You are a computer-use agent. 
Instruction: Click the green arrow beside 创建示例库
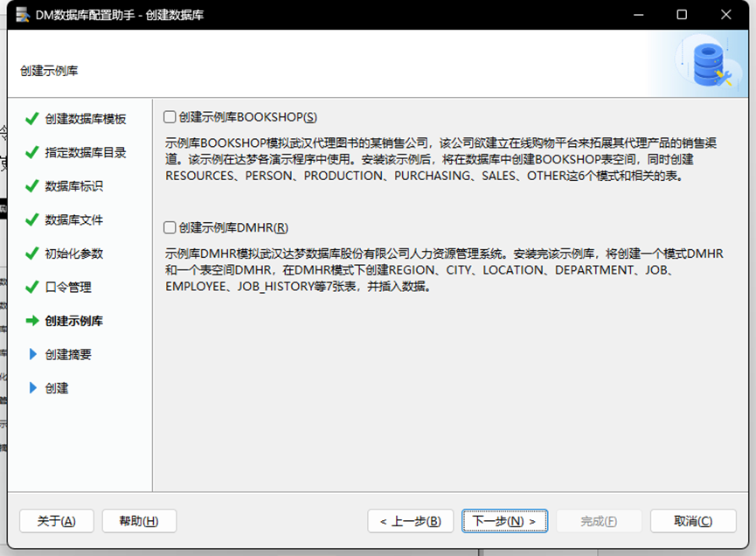point(32,321)
